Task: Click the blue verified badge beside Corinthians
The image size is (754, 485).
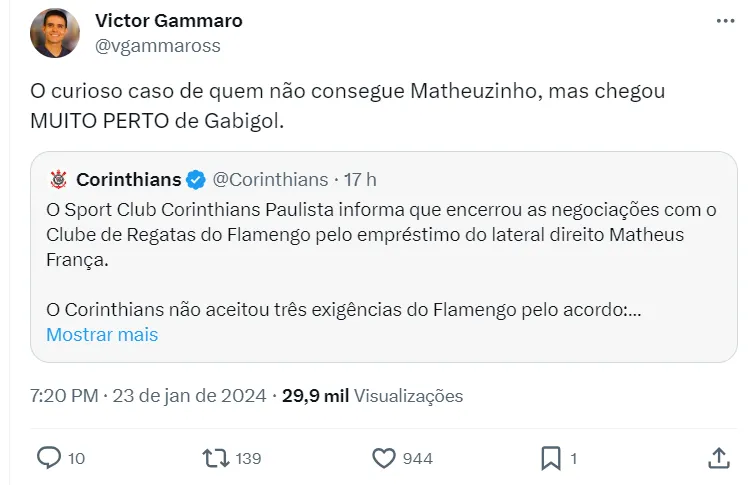Action: (x=196, y=180)
